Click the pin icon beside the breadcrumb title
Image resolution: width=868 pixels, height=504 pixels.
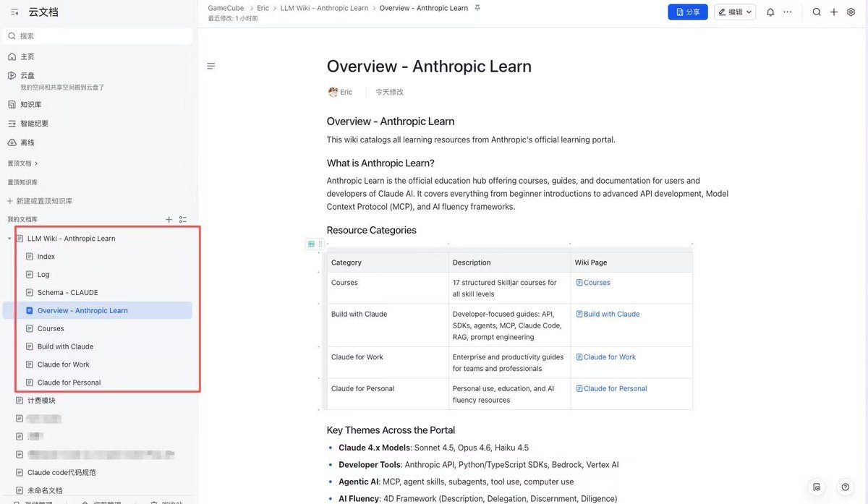pyautogui.click(x=477, y=8)
